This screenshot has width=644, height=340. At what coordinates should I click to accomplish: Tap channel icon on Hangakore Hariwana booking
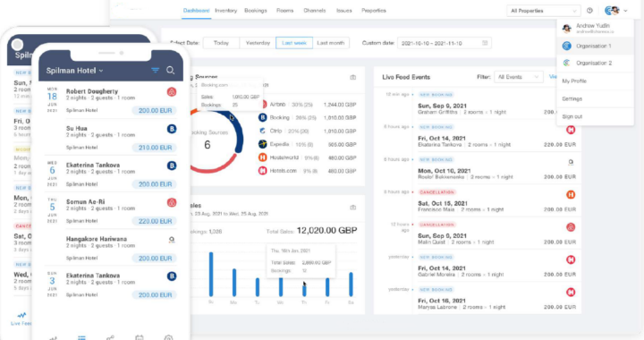point(172,240)
